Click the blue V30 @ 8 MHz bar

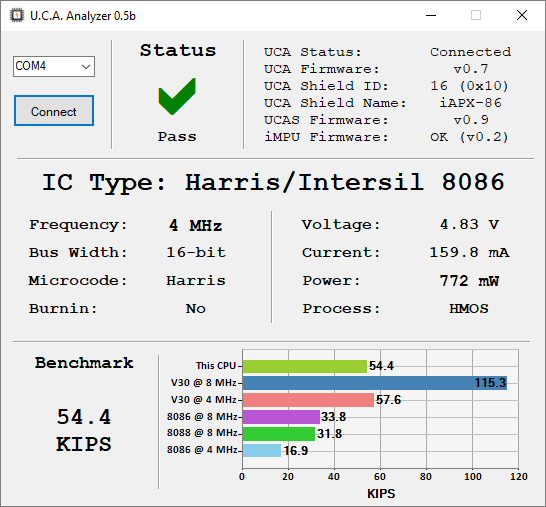375,383
